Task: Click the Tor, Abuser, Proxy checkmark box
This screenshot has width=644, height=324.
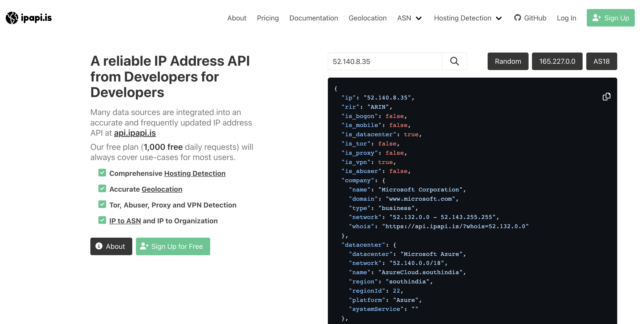Action: click(x=102, y=204)
